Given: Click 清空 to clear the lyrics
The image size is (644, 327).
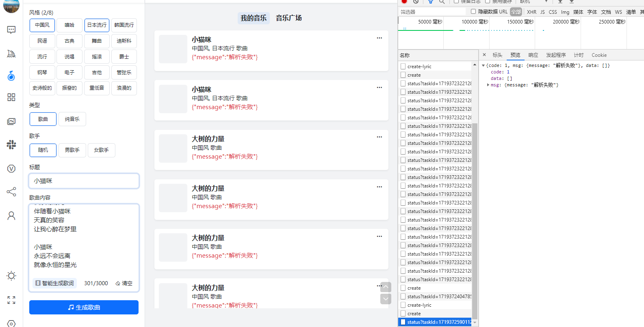Looking at the screenshot, I should [124, 283].
